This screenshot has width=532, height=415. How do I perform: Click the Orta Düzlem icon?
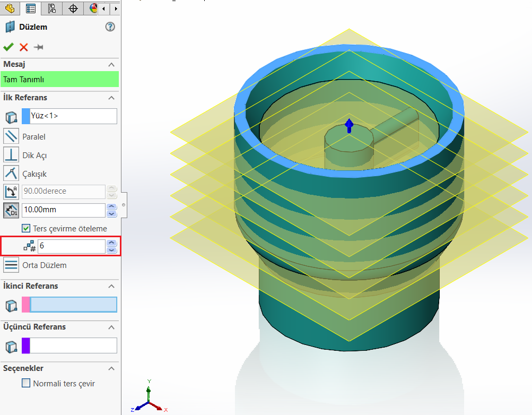[11, 265]
